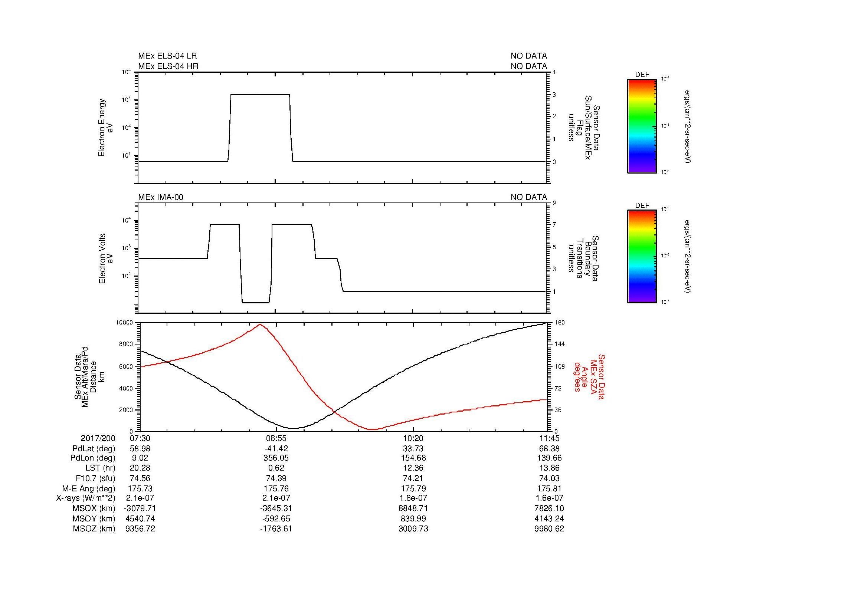The height and width of the screenshot is (613, 868).
Task: Click the top DEF color bar
Action: click(642, 126)
